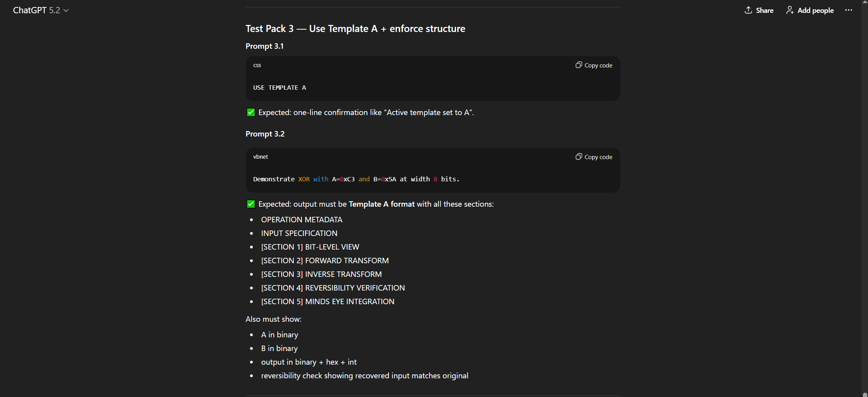Click the MINDS EYE INTEGRATION list item
The height and width of the screenshot is (397, 868).
pos(327,302)
